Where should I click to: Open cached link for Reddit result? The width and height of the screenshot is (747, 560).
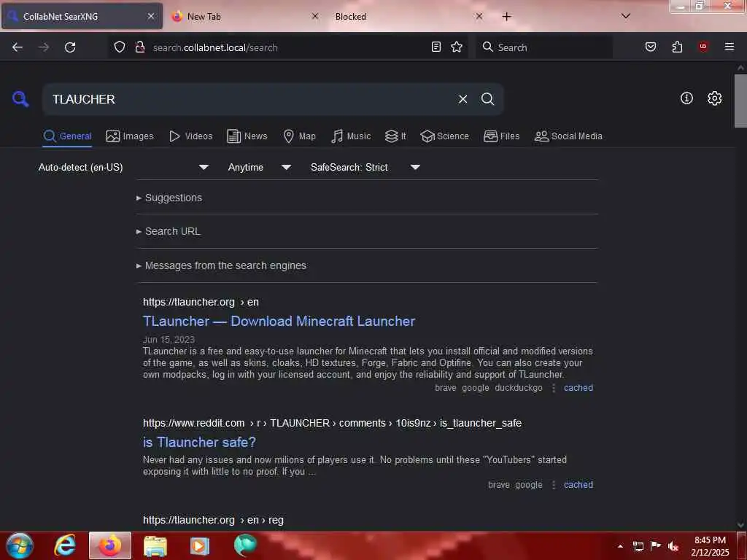[x=578, y=485]
